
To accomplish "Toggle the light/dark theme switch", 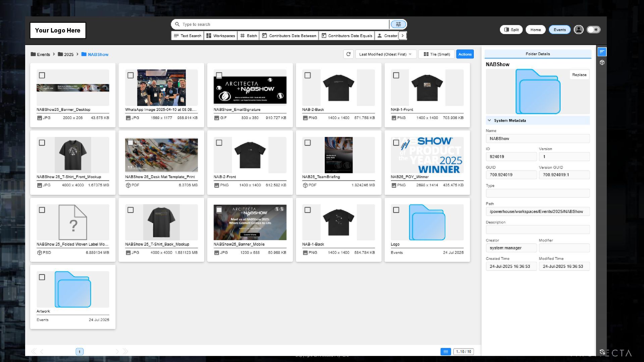I will 594,29.
